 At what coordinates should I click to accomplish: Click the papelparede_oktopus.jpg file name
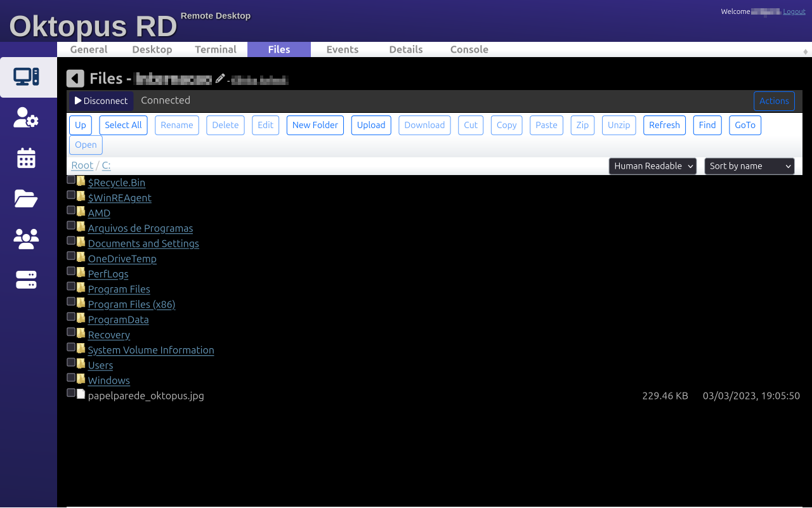coord(146,396)
